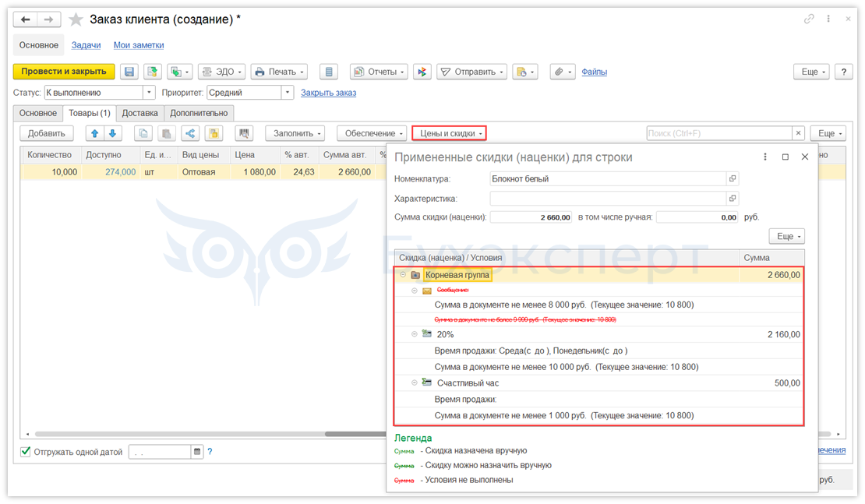Screen dimensions: 865x504
Task: Collapse the 20% discount node
Action: point(415,334)
